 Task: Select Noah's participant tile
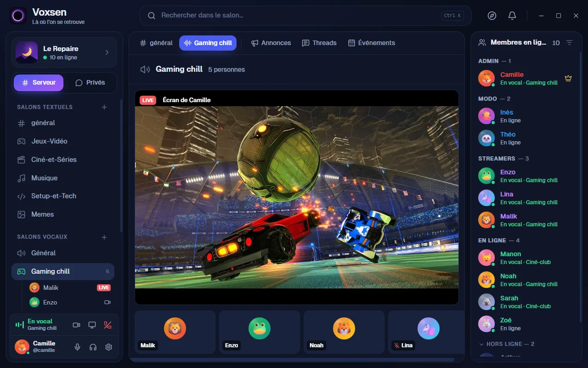[x=344, y=332]
